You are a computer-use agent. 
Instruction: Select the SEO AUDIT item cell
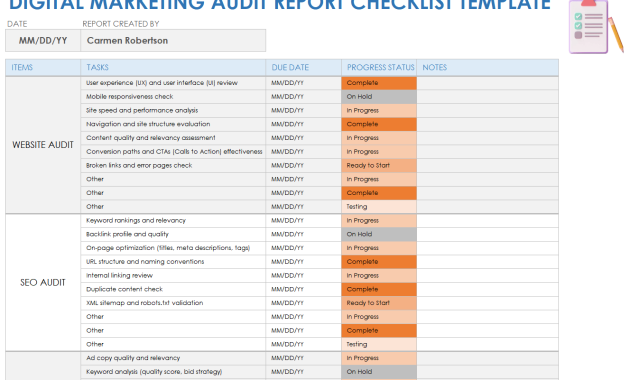[x=43, y=283]
